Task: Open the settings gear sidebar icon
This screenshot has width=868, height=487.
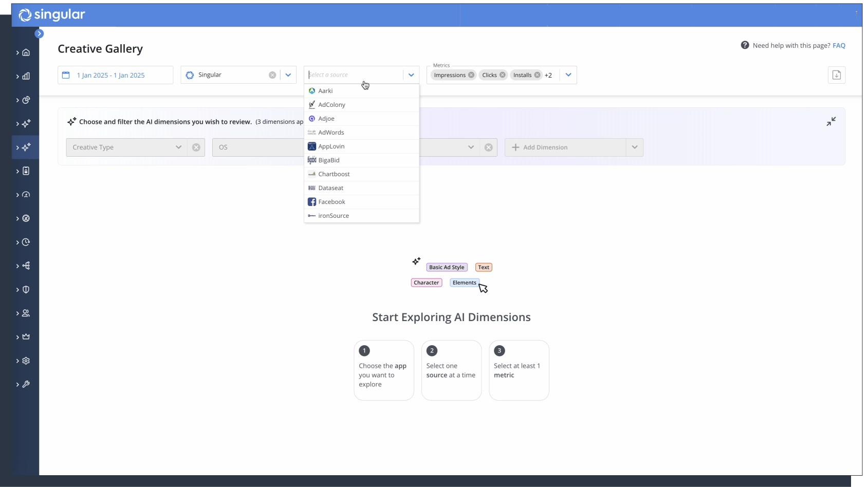Action: (x=26, y=361)
